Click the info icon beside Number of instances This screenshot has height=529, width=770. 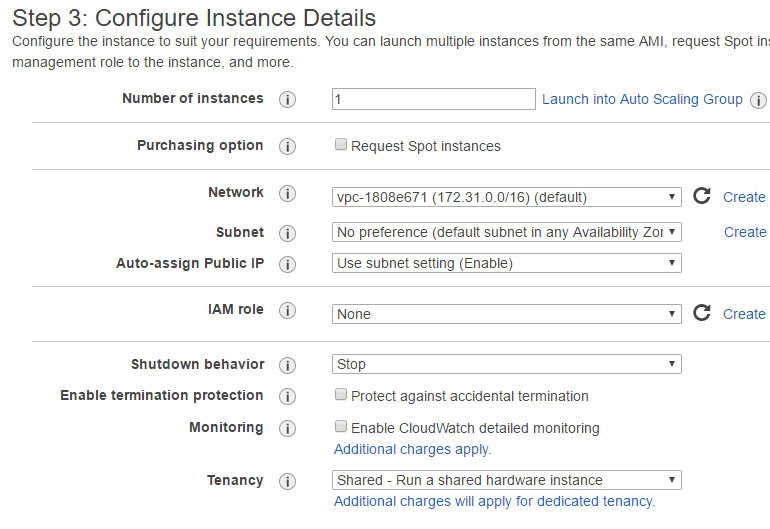pyautogui.click(x=287, y=100)
